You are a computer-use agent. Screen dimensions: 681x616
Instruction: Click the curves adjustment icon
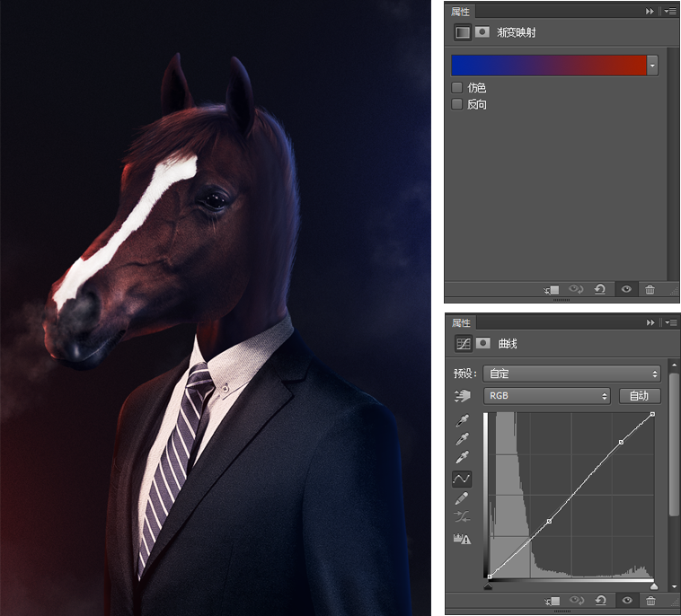(464, 344)
